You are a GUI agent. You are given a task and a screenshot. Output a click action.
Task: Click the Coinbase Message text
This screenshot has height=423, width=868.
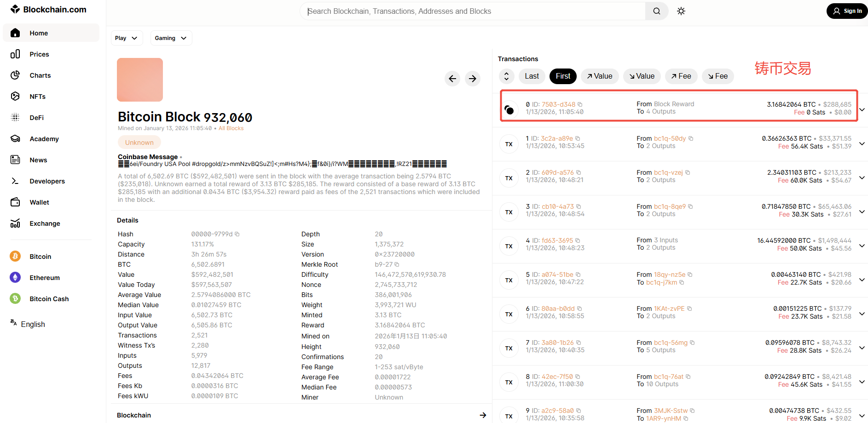coord(148,157)
